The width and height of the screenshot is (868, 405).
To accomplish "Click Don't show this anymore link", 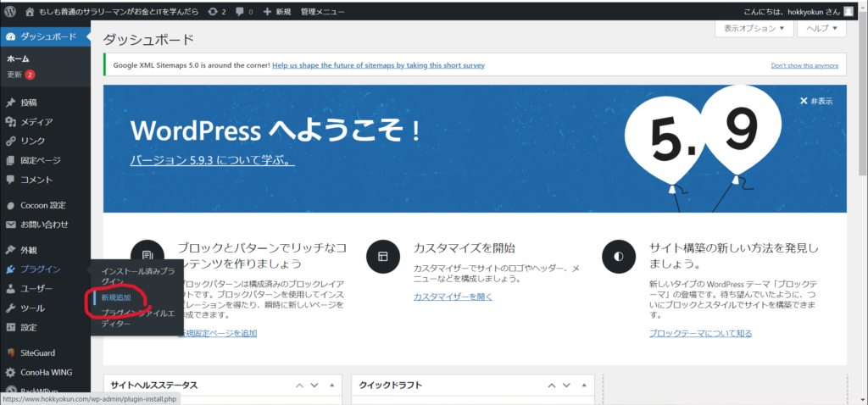I will pyautogui.click(x=804, y=65).
